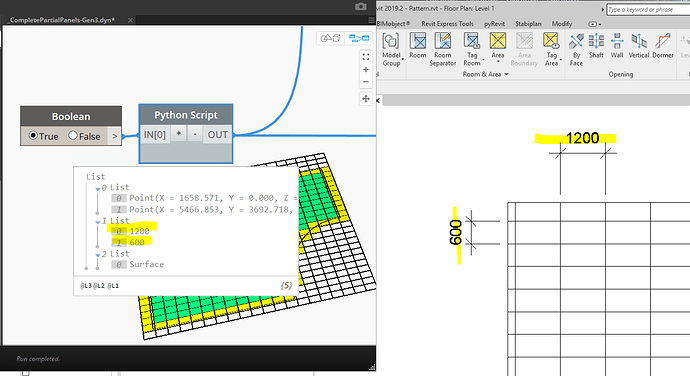Open the Model Group tool

(391, 49)
